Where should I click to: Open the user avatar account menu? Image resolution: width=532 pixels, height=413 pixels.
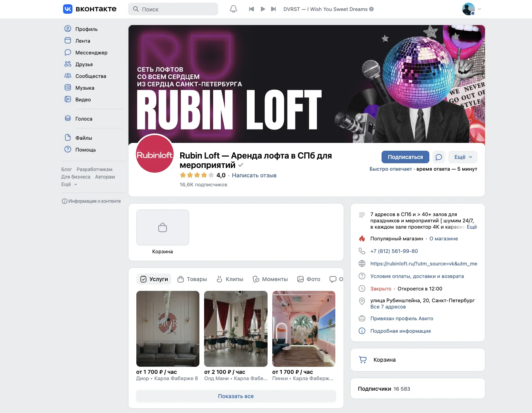(x=472, y=9)
